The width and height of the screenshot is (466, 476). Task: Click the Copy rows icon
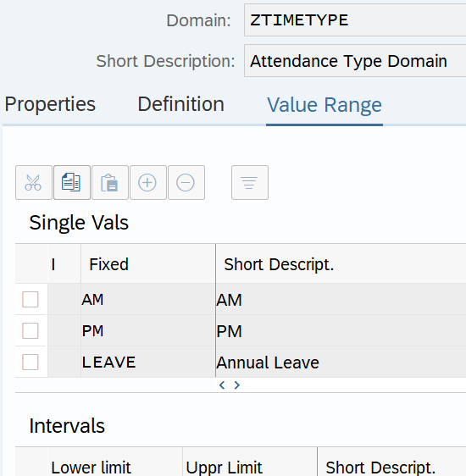pyautogui.click(x=72, y=182)
